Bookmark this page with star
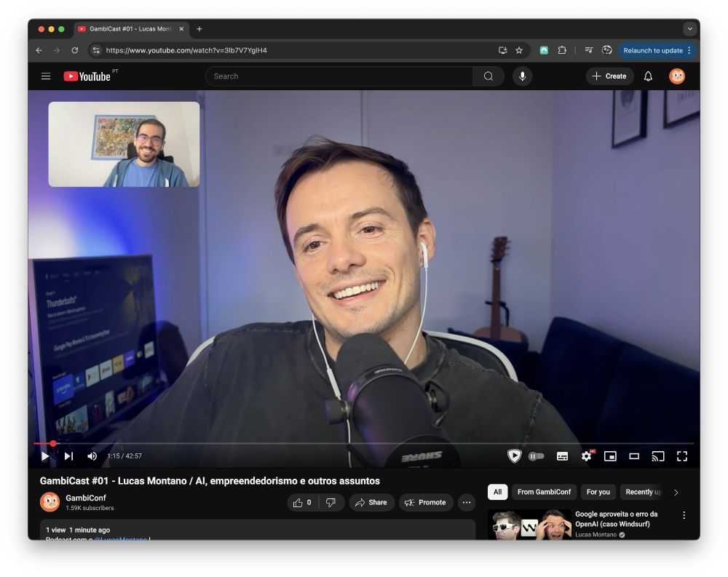The image size is (728, 577). (519, 50)
